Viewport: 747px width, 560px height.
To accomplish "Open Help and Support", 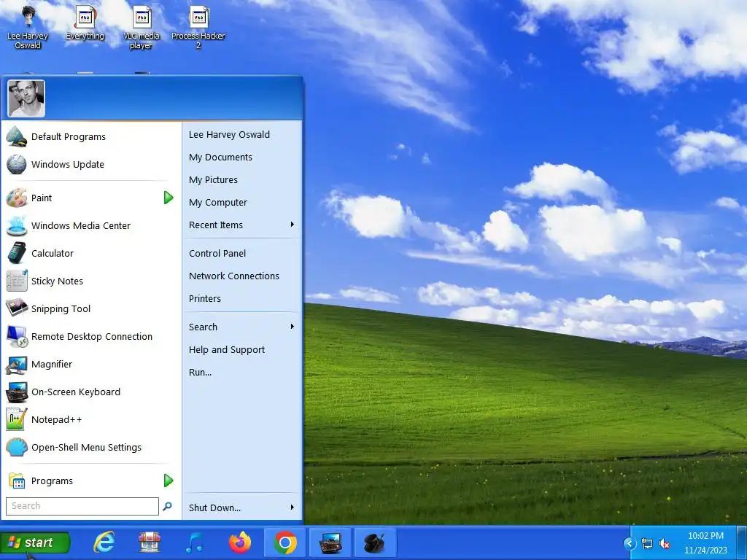I will pos(242,349).
